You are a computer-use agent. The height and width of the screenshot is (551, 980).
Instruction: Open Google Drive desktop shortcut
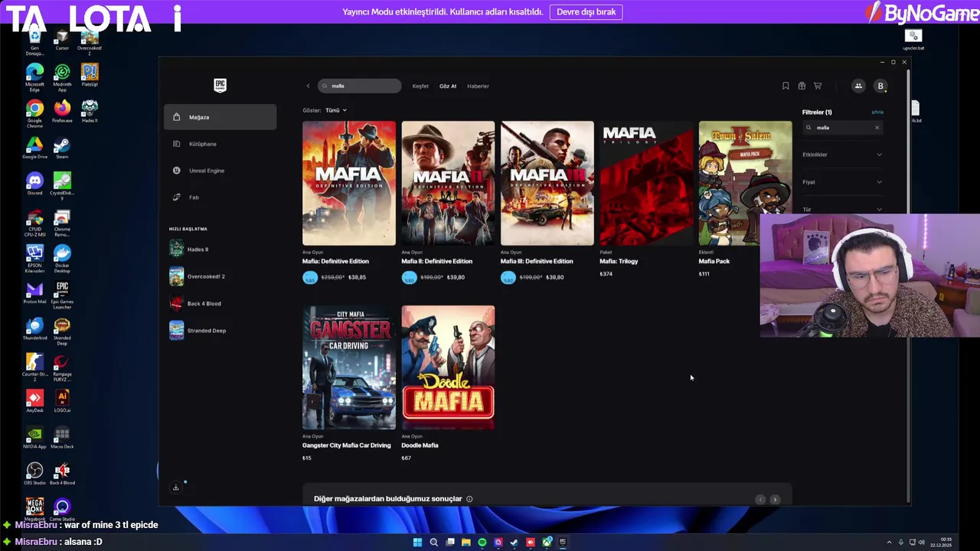34,148
